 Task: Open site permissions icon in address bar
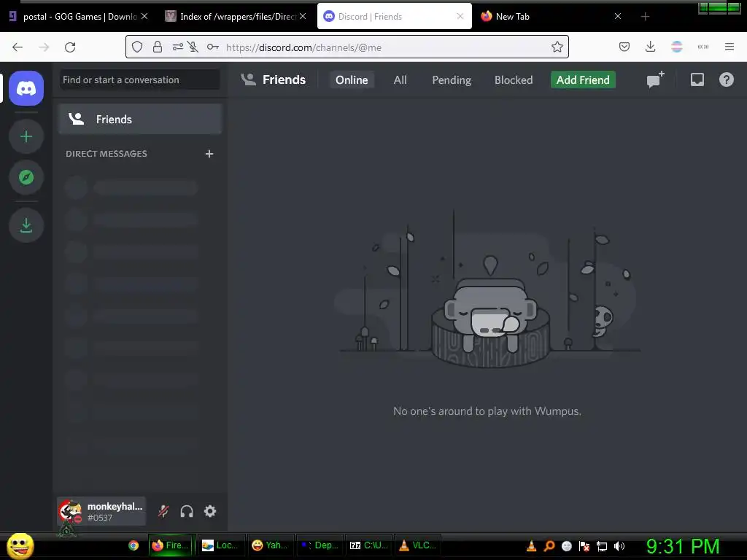coord(178,47)
